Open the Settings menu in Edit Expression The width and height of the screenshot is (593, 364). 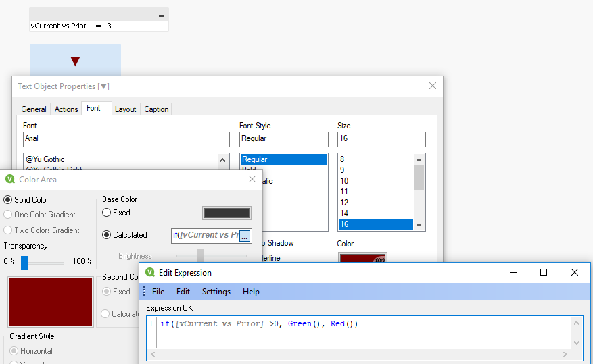pyautogui.click(x=216, y=292)
